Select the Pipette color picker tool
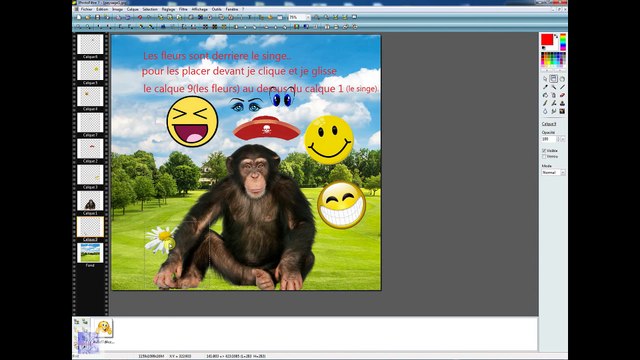Viewport: 640px width, 360px height. click(545, 87)
